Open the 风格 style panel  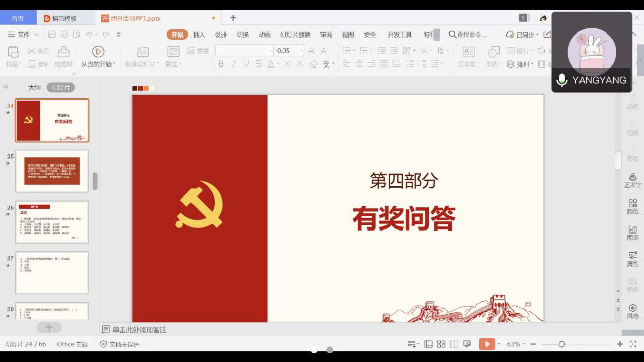[633, 312]
